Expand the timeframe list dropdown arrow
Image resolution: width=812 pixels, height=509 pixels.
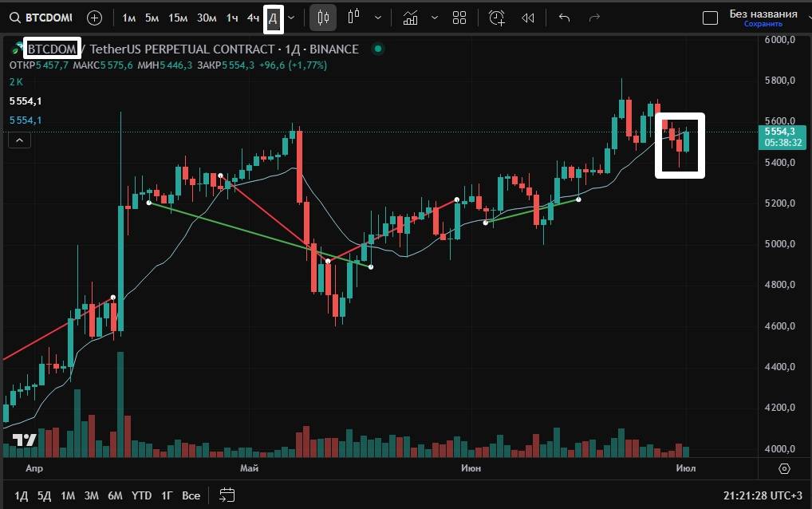coord(292,18)
